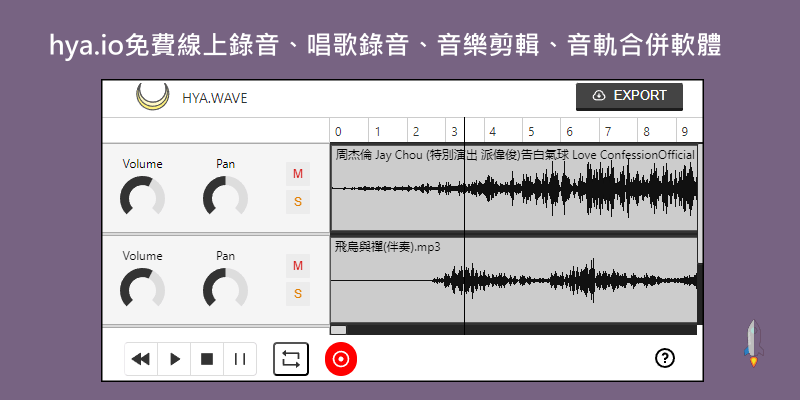Click the EXPORT button
This screenshot has height=400, width=800.
tap(629, 96)
